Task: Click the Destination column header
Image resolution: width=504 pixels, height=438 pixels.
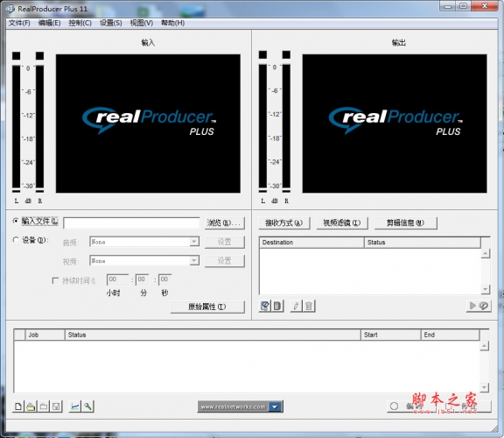Action: 311,243
